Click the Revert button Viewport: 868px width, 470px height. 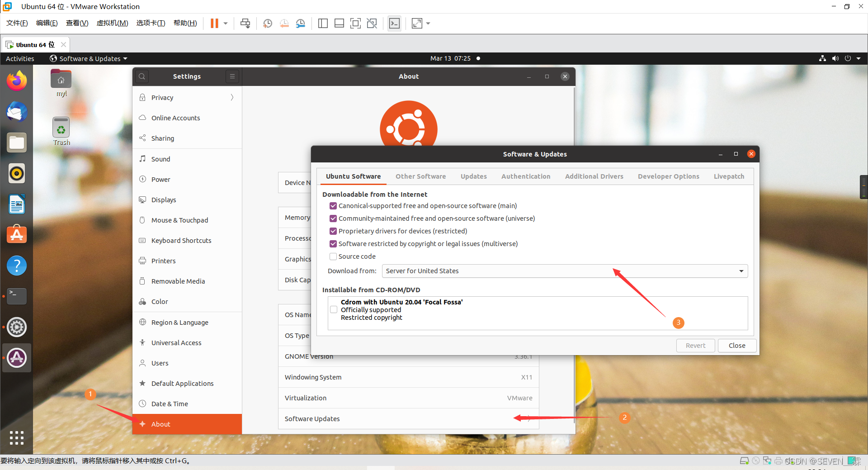695,346
